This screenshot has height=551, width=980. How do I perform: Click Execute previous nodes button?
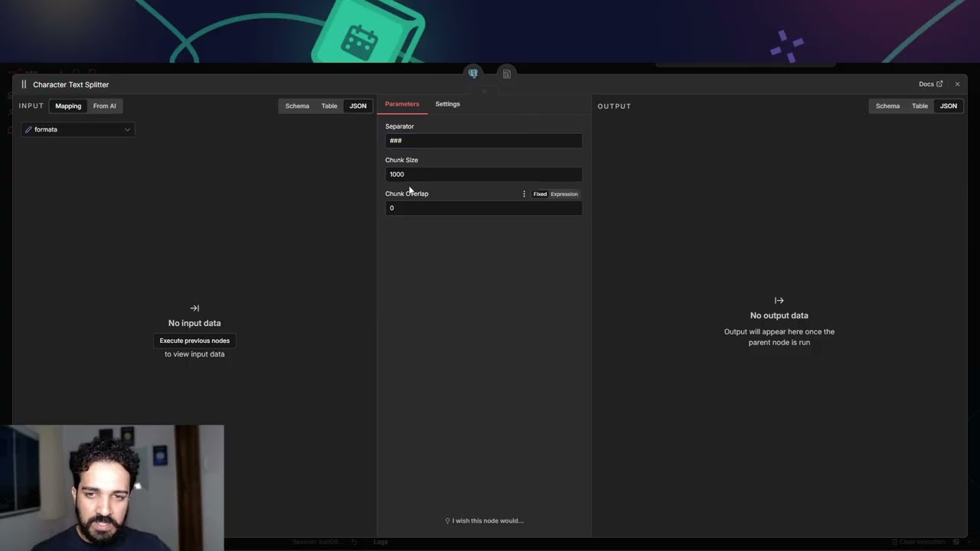[x=194, y=341]
